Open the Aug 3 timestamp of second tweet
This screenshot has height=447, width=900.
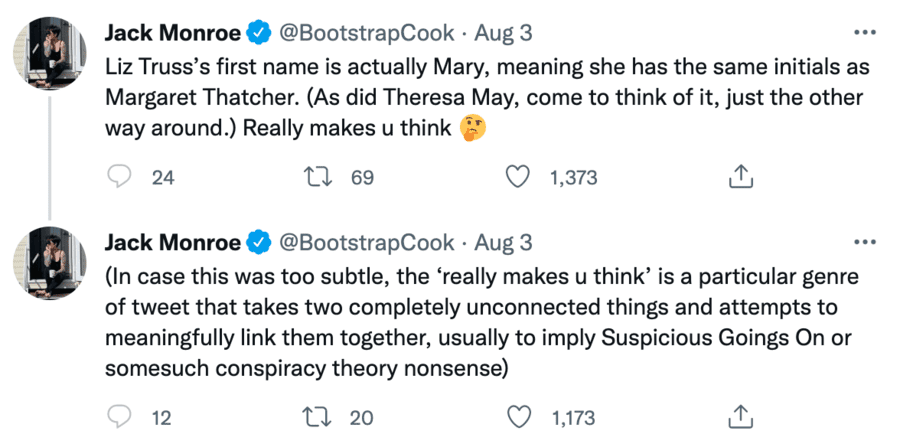click(502, 243)
